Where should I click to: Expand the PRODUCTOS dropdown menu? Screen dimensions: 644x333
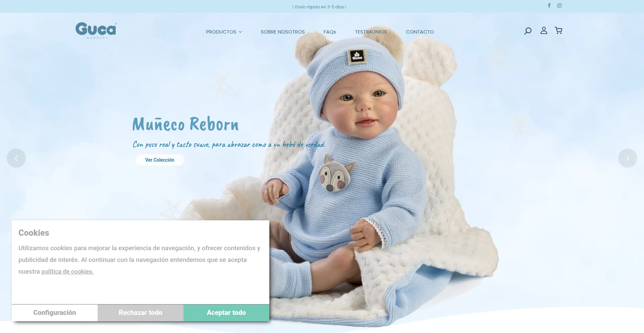224,32
